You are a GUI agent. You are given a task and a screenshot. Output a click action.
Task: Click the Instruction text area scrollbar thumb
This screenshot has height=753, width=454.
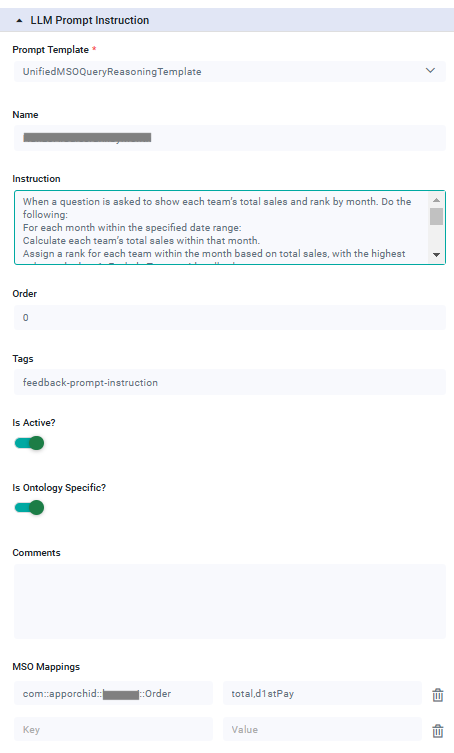436,216
